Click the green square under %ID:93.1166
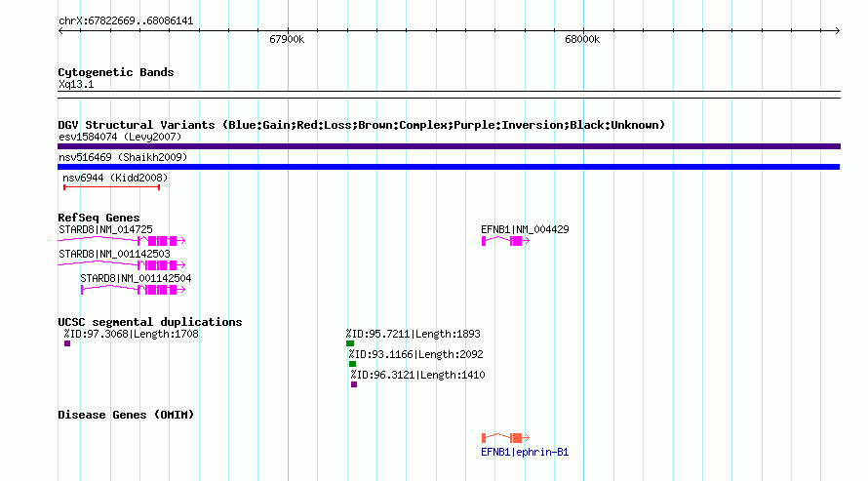868x481 pixels. [353, 364]
